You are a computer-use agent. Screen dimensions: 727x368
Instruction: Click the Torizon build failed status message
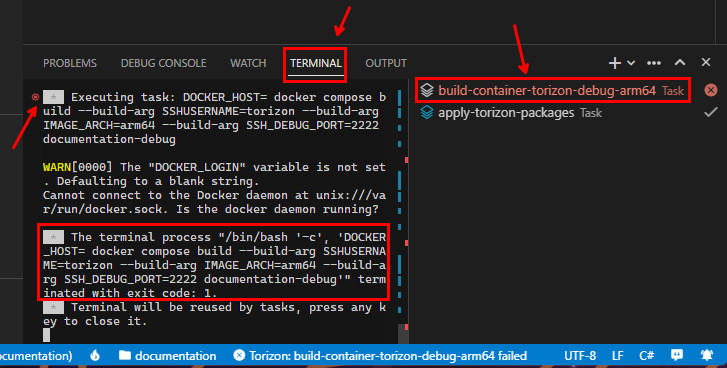click(380, 356)
